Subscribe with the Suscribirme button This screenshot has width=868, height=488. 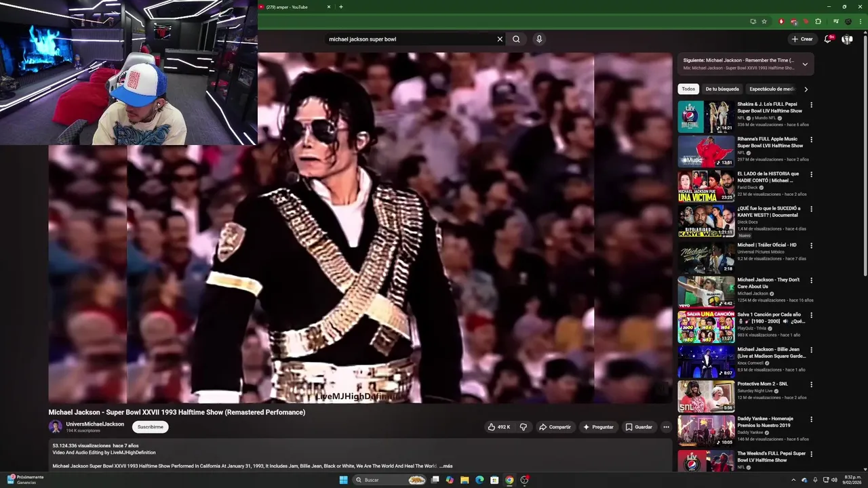pyautogui.click(x=151, y=427)
